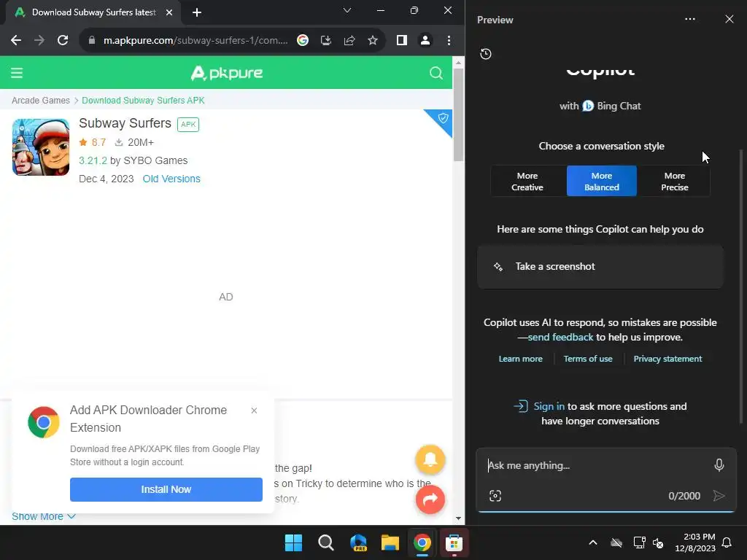Open the Privacy statement link
Image resolution: width=747 pixels, height=560 pixels.
[x=667, y=359]
